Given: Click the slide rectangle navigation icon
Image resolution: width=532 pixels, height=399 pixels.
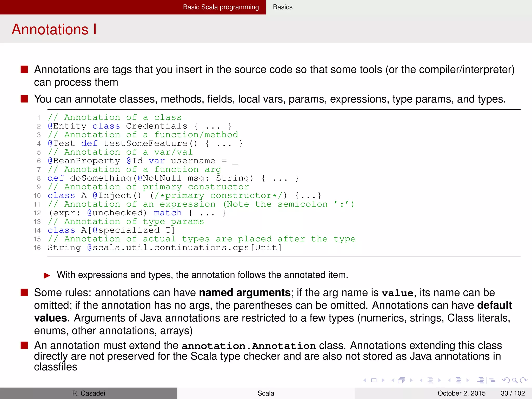Looking at the screenshot, I should (374, 380).
